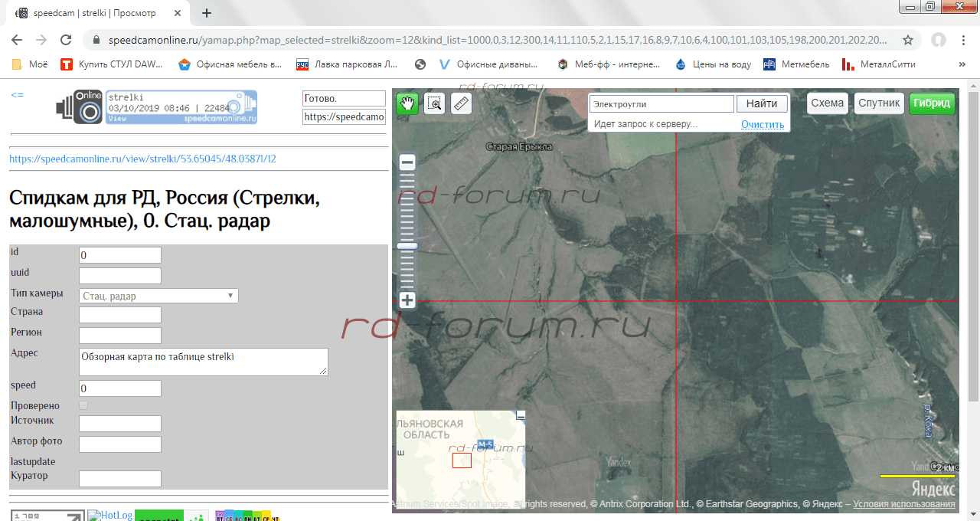Click the map zoom slider handle
Viewport: 980px width, 521px height.
click(407, 246)
